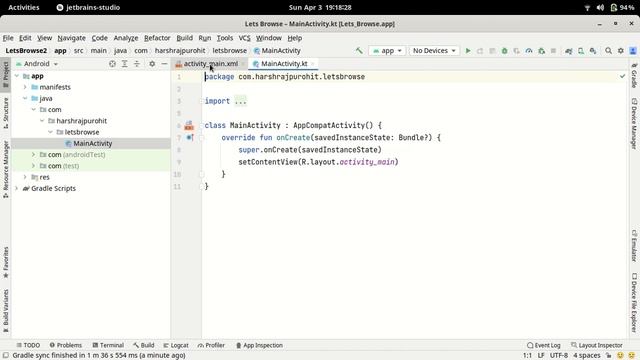Image resolution: width=640 pixels, height=360 pixels.
Task: Hide the Project panel with minus icon
Action: tap(164, 64)
